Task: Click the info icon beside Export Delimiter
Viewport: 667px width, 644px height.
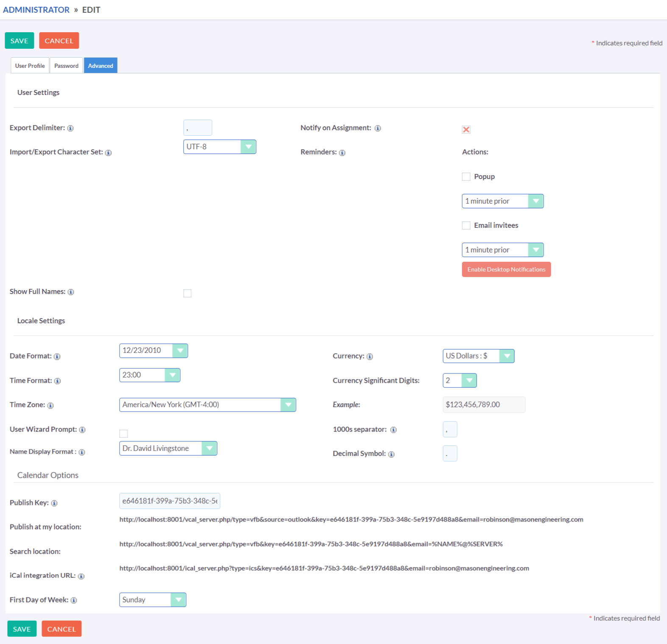Action: click(x=70, y=128)
